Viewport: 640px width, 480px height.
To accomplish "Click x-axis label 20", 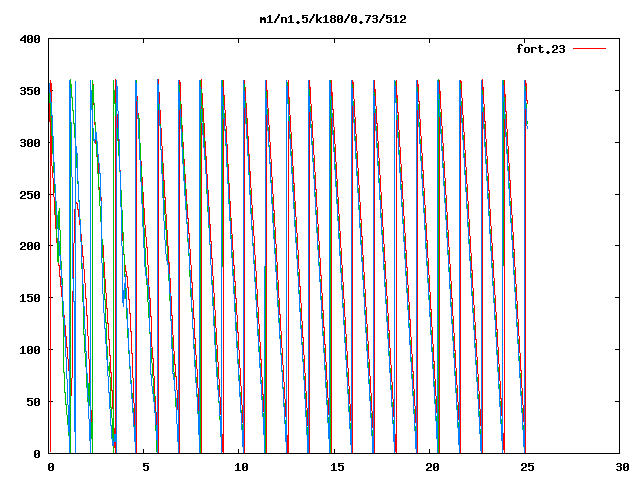I will coord(432,467).
